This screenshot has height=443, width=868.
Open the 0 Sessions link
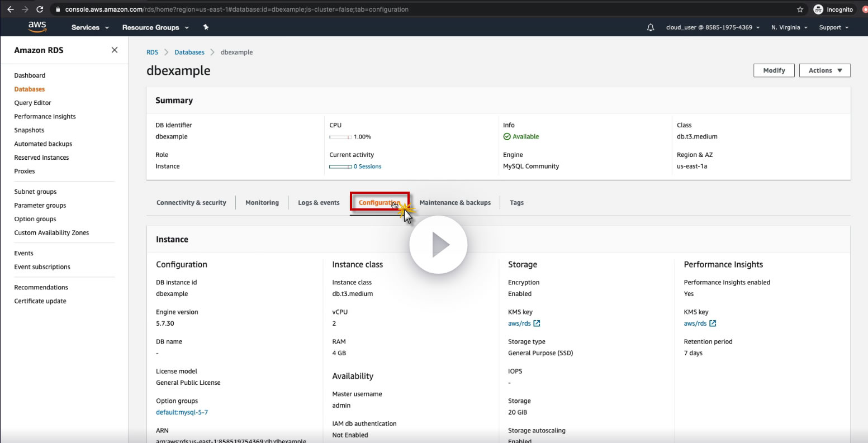pos(367,166)
